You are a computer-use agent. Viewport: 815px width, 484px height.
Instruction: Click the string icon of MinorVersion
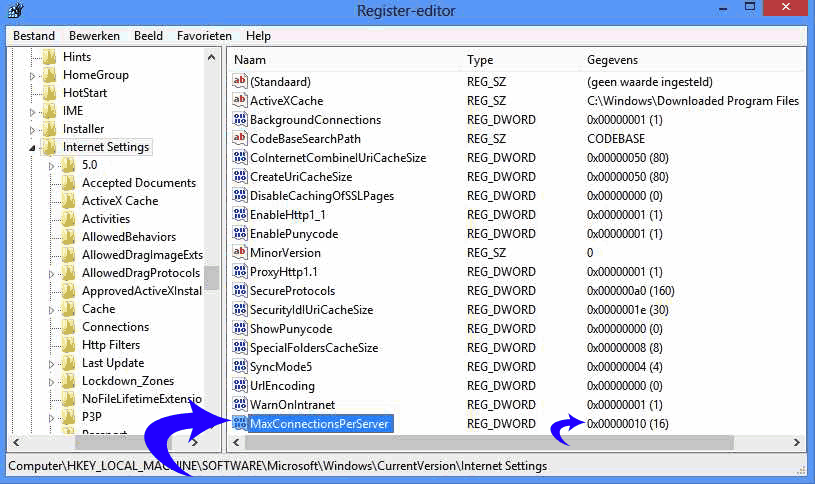coord(240,253)
